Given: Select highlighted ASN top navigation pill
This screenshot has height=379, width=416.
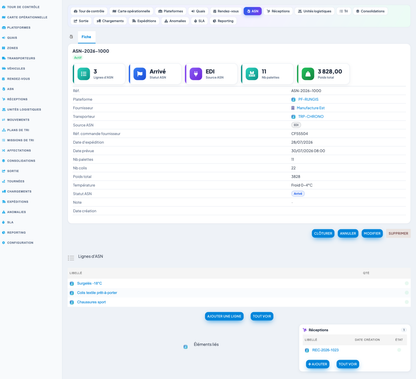Looking at the screenshot, I should click(253, 11).
